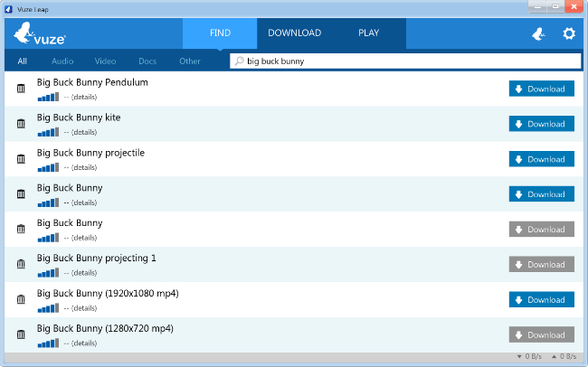Download Big Buck Bunny (1920x1080 mp4)
The height and width of the screenshot is (367, 588).
pyautogui.click(x=542, y=299)
